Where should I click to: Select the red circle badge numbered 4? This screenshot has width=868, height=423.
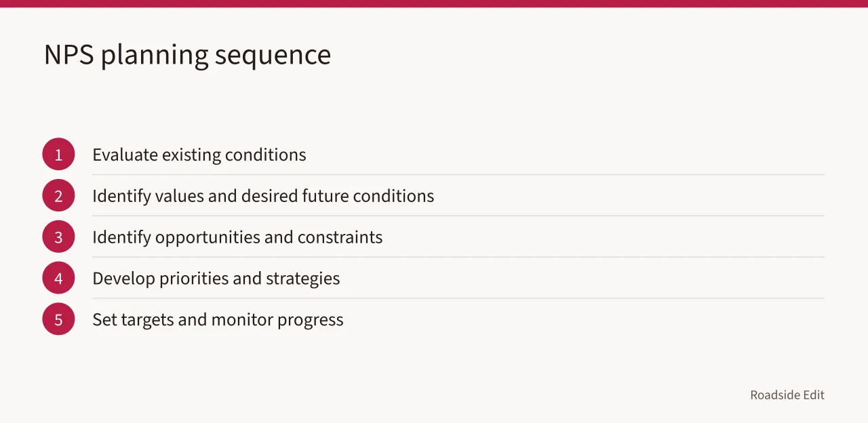(58, 278)
